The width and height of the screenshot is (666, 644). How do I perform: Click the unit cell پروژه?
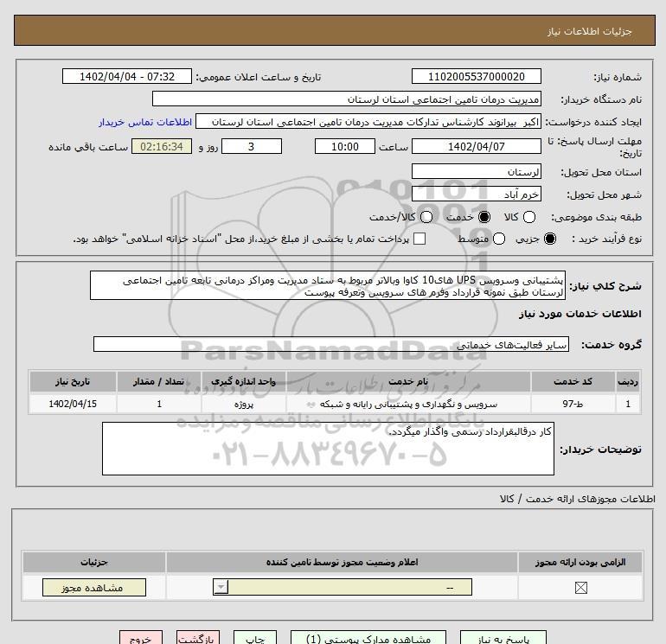pos(244,404)
